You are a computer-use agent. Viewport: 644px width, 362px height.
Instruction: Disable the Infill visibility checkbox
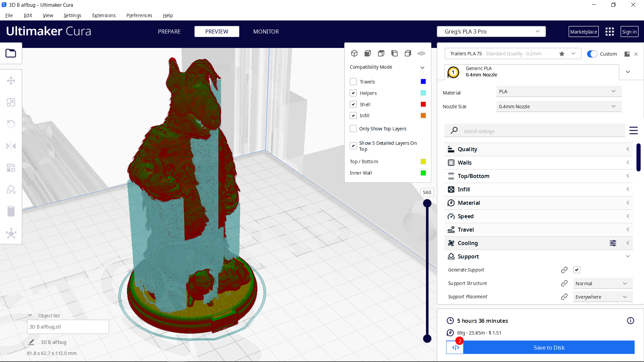pyautogui.click(x=353, y=115)
